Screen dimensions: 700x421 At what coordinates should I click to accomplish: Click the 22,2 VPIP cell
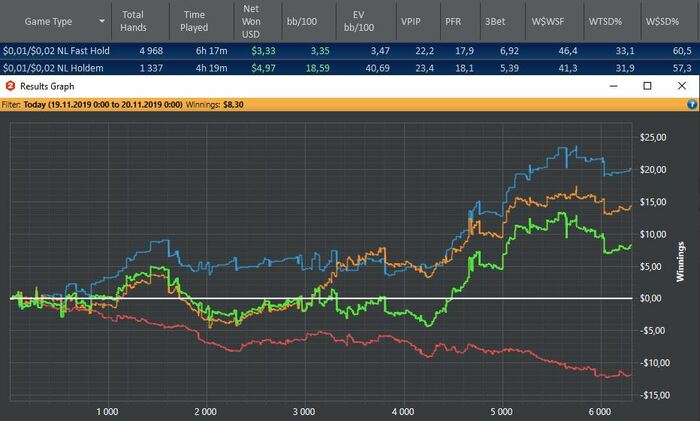[425, 51]
